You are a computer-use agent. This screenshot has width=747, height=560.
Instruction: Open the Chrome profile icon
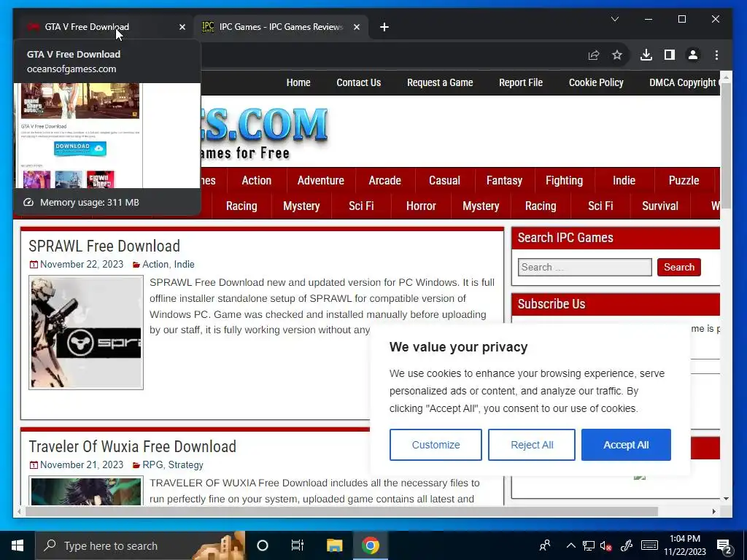(x=693, y=55)
